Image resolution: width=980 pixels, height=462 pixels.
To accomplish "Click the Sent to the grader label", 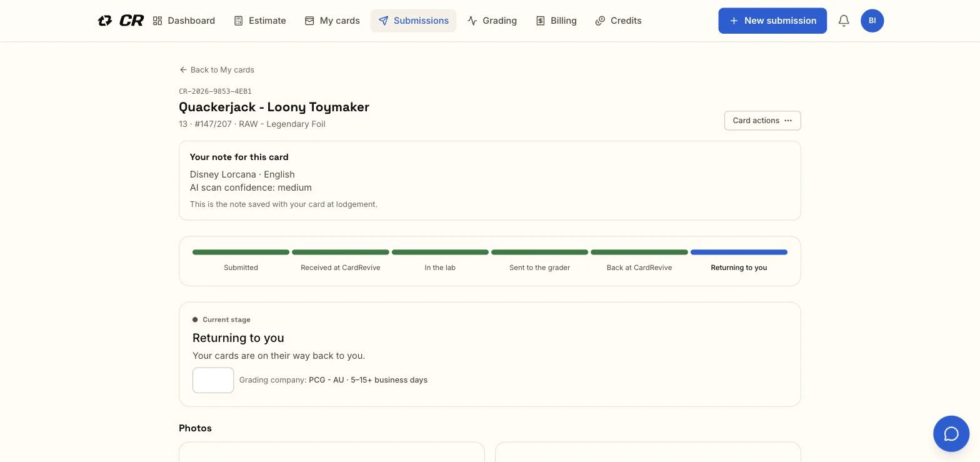I will [x=539, y=268].
